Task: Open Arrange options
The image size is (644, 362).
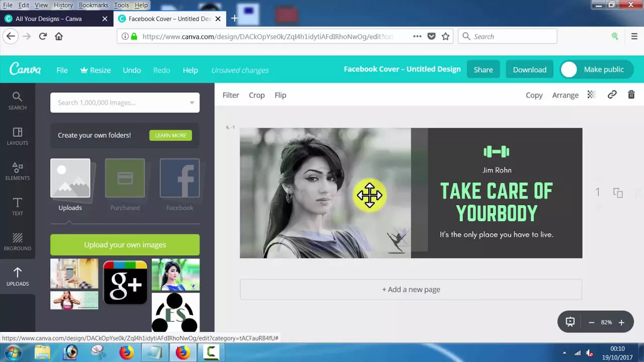Action: click(x=566, y=95)
